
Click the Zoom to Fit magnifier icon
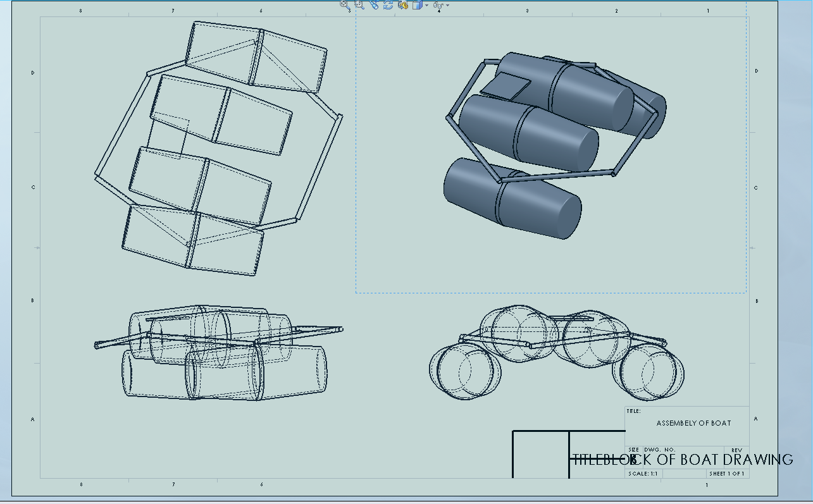tap(345, 5)
